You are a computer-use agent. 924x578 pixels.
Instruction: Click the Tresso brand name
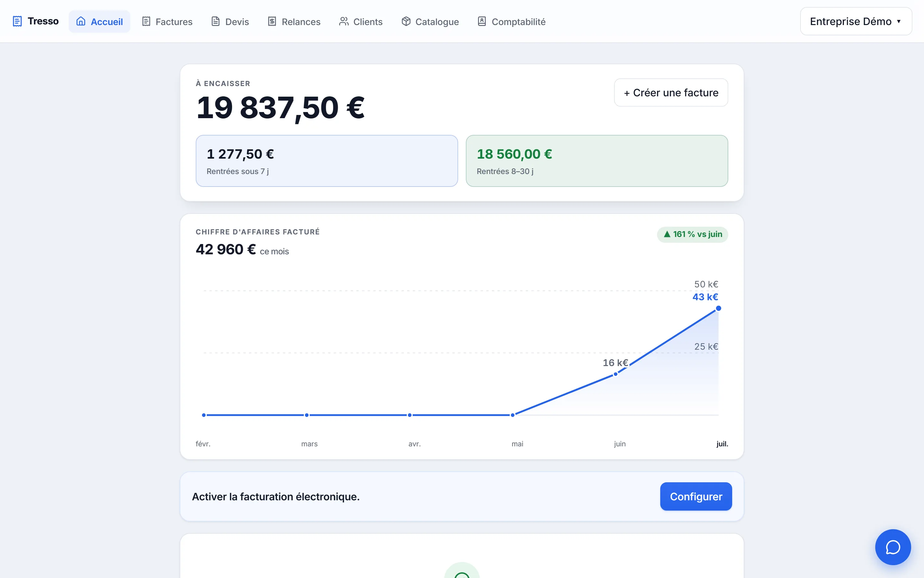(x=43, y=21)
